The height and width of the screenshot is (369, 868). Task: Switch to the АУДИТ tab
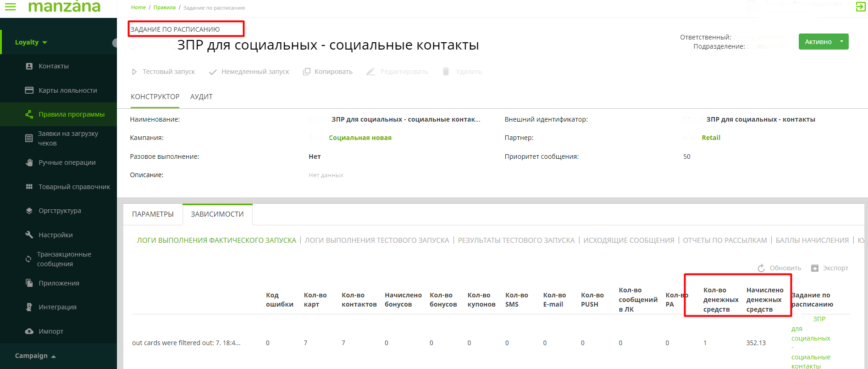coord(201,97)
